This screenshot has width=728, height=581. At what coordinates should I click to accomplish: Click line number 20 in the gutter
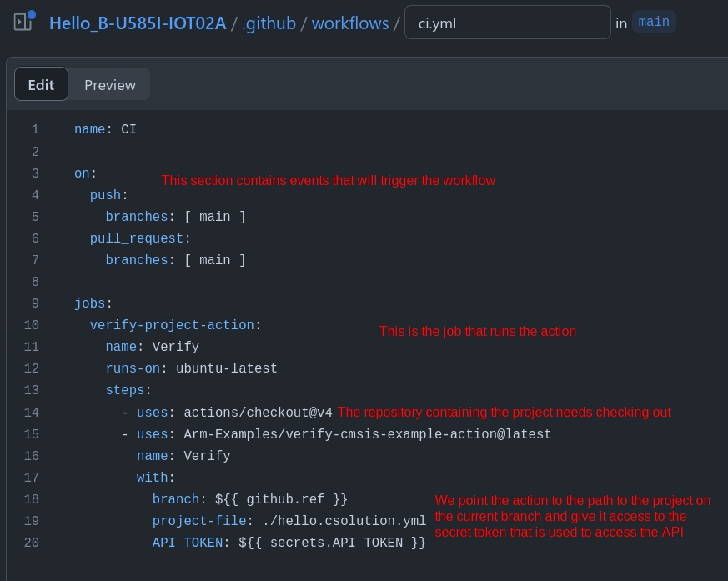coord(32,543)
